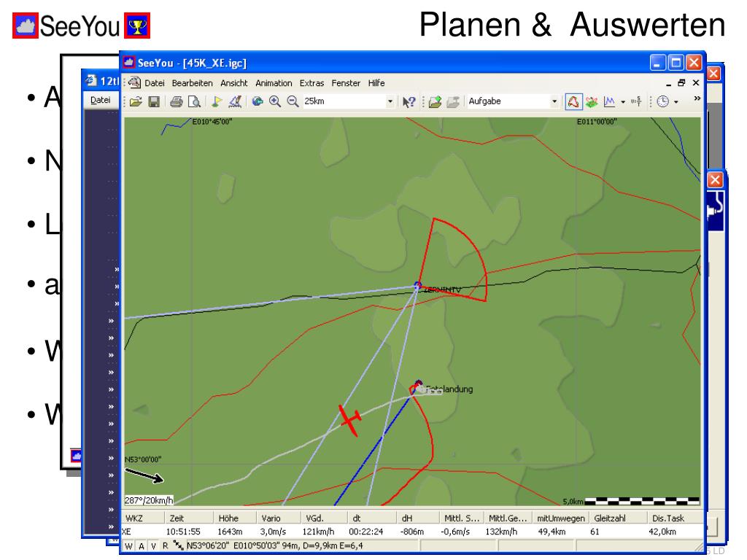Click the Mittl. S... column header
This screenshot has width=747, height=560.
(462, 518)
